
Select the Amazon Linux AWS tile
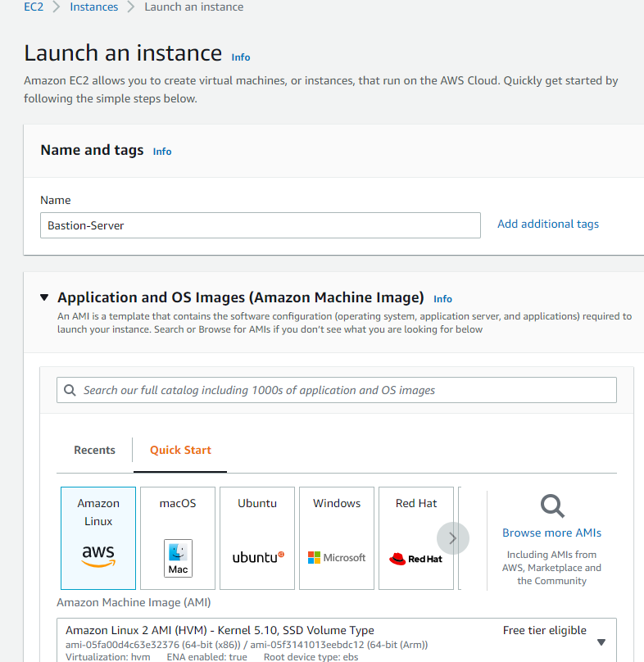coord(98,537)
